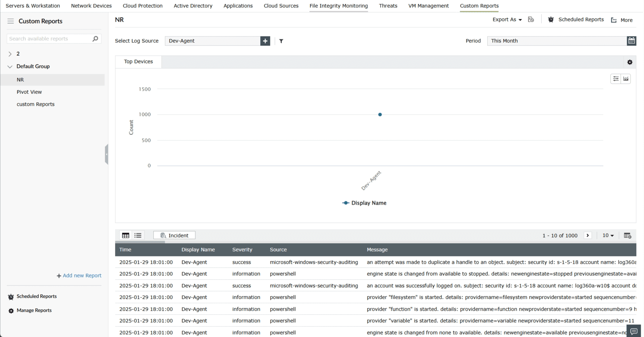Switch to list view of results
The height and width of the screenshot is (337, 644).
[x=137, y=235]
